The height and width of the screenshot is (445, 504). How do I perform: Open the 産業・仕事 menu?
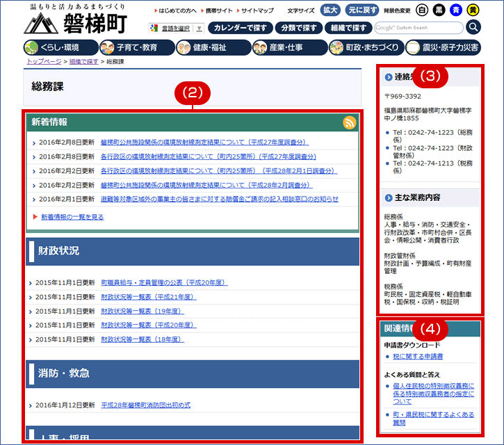(290, 47)
